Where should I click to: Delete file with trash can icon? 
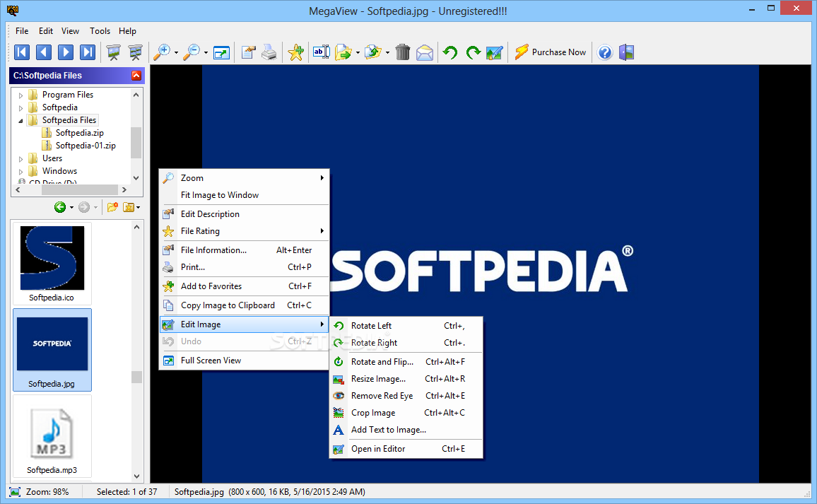[x=403, y=52]
